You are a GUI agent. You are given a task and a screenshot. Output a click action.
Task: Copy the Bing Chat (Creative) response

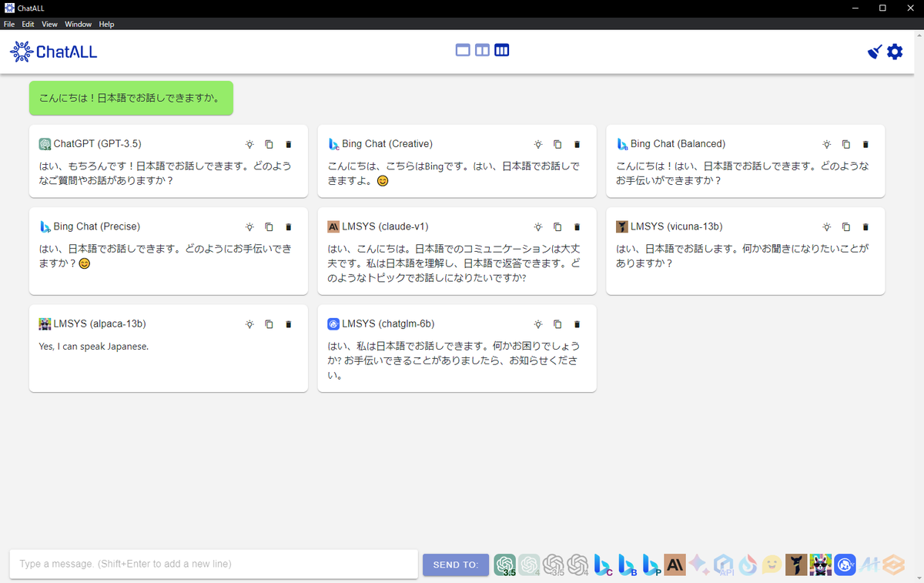pyautogui.click(x=557, y=144)
